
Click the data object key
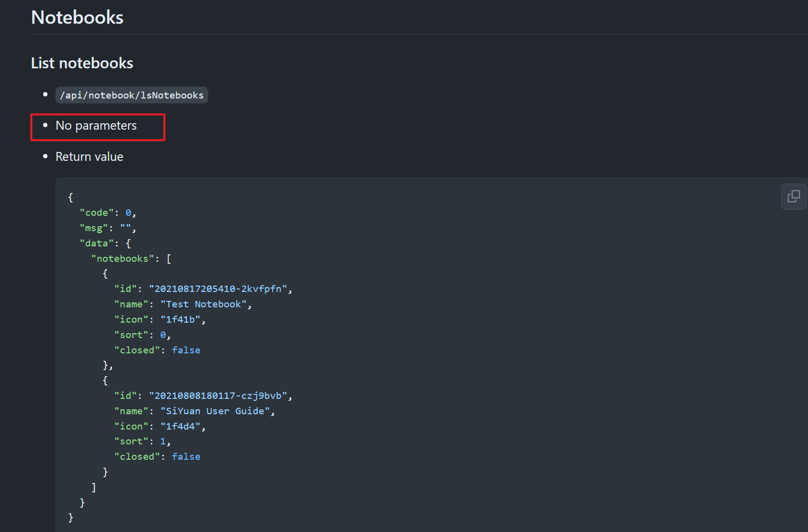tap(96, 243)
